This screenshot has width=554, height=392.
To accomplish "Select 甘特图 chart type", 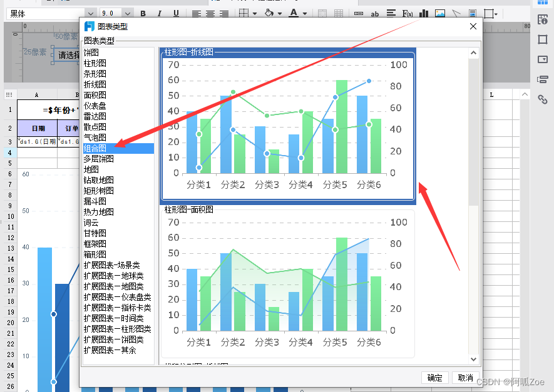I will 118,233.
